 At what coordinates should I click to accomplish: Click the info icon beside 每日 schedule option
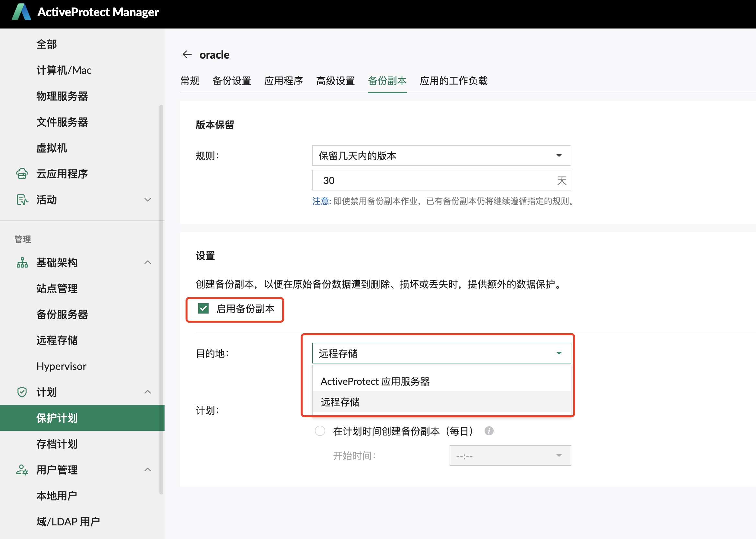point(489,431)
